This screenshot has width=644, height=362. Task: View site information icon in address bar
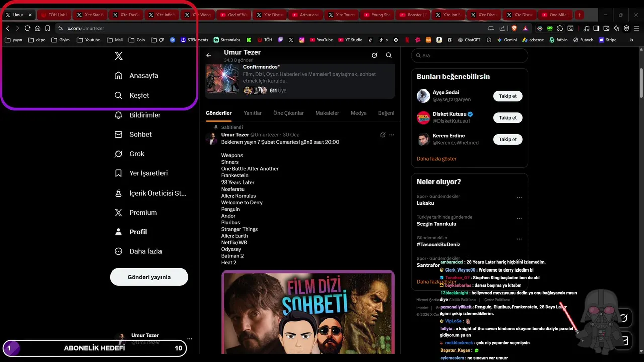[x=60, y=28]
